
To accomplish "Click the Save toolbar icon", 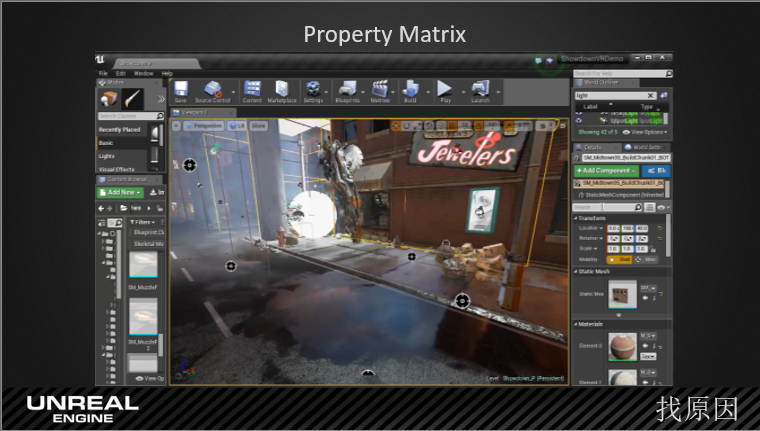I will pyautogui.click(x=181, y=91).
